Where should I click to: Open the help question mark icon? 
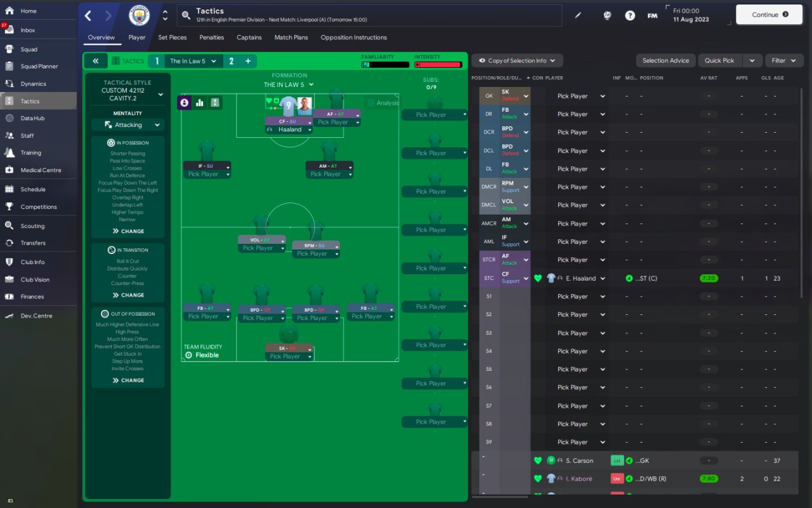pos(630,15)
